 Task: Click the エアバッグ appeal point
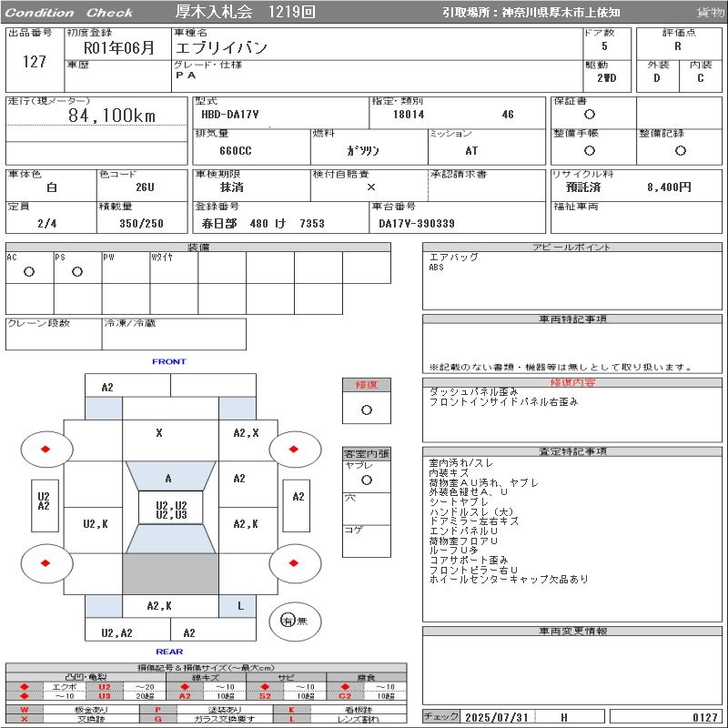coord(453,257)
